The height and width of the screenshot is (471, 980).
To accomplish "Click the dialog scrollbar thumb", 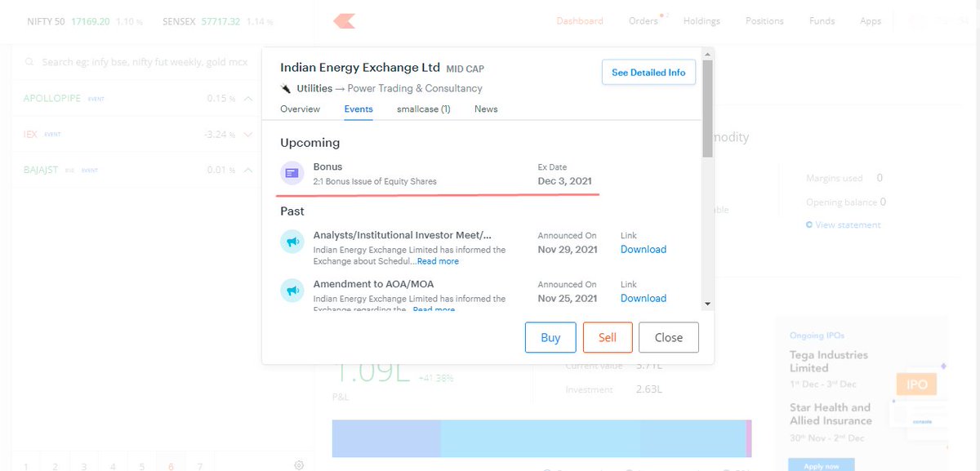I will [x=707, y=109].
